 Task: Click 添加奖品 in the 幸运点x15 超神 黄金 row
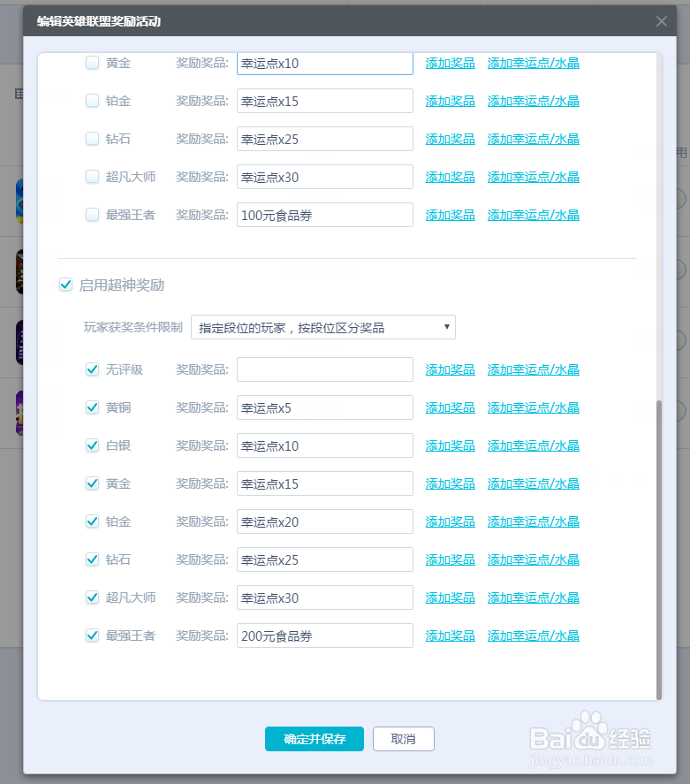[451, 483]
